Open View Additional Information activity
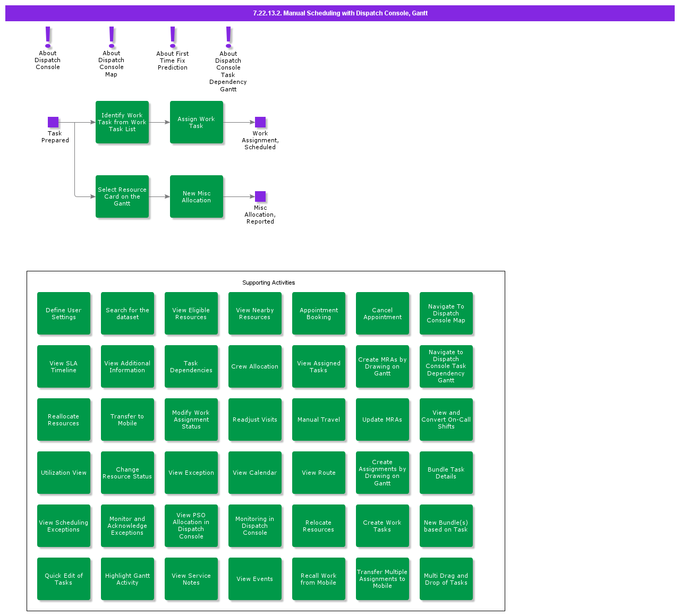The image size is (680, 616). (127, 366)
